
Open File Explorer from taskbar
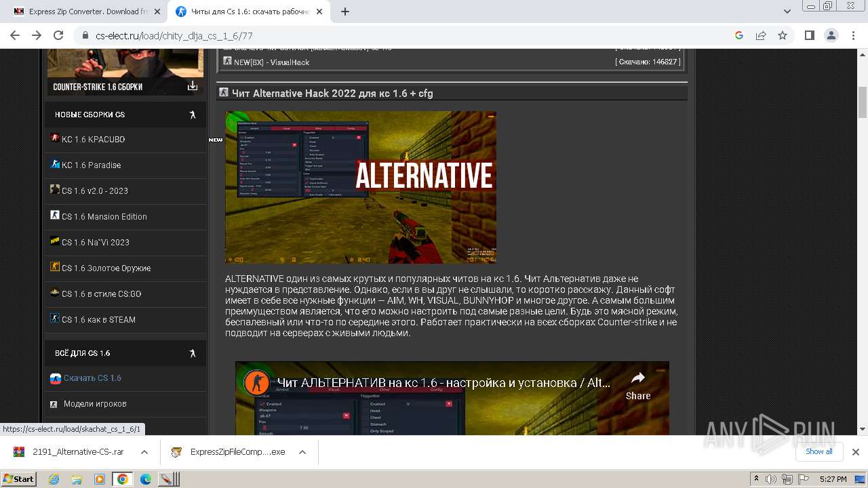[77, 479]
